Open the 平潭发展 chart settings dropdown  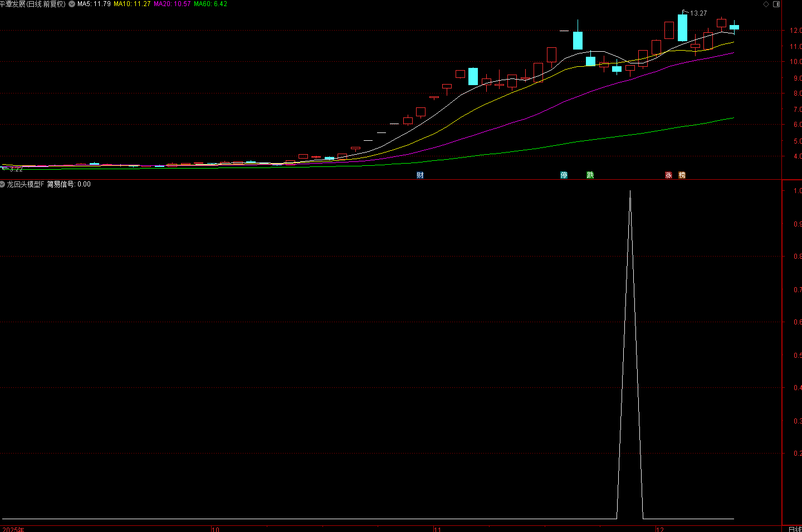[72, 4]
